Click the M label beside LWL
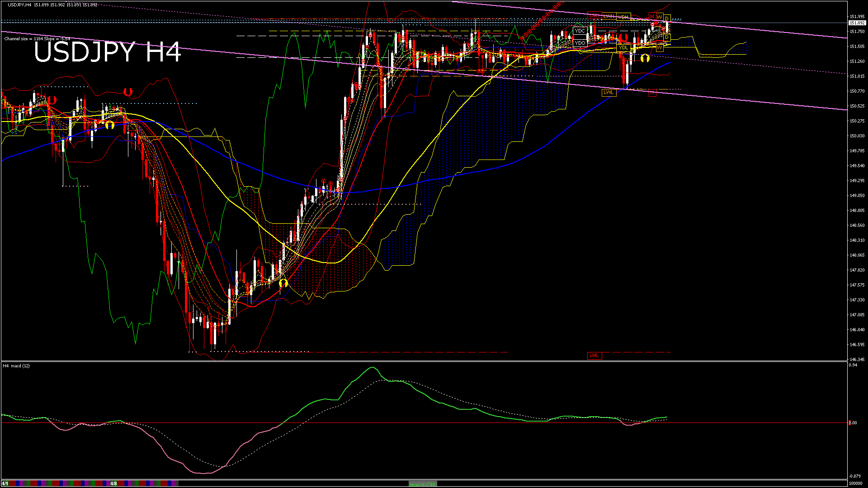868x488 pixels. (x=652, y=93)
